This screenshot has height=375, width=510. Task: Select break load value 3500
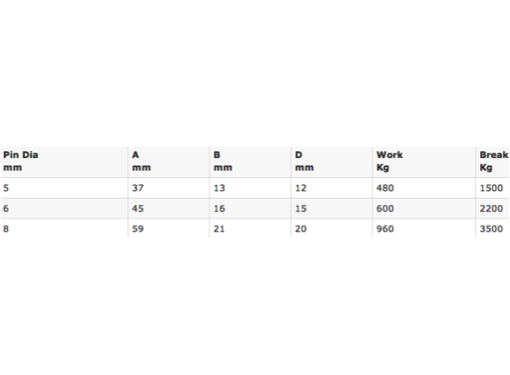pyautogui.click(x=491, y=229)
